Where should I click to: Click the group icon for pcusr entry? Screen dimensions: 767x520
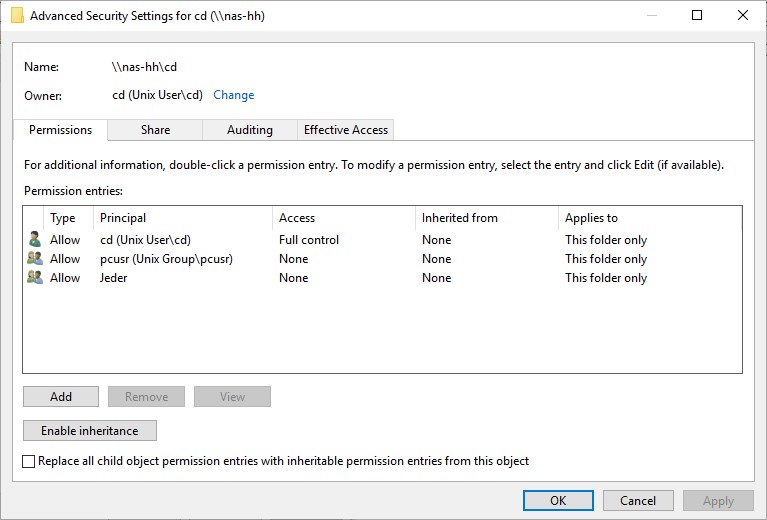35,259
